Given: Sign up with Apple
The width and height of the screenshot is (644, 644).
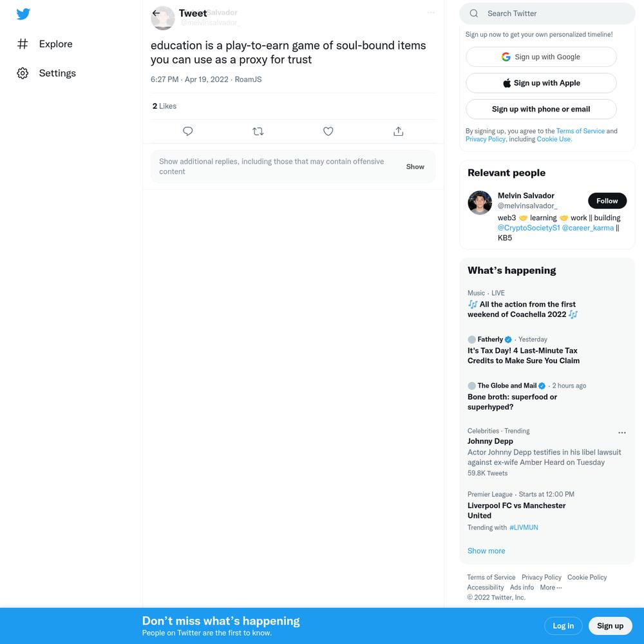Looking at the screenshot, I should point(541,83).
